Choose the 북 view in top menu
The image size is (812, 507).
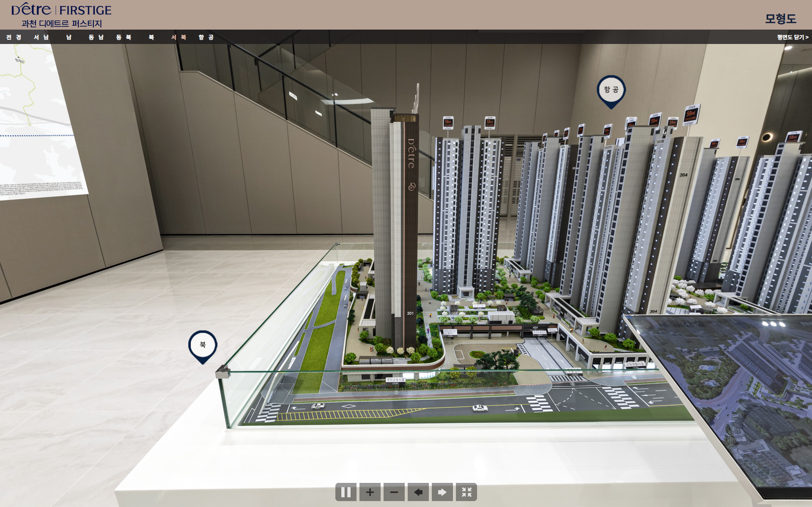(151, 37)
